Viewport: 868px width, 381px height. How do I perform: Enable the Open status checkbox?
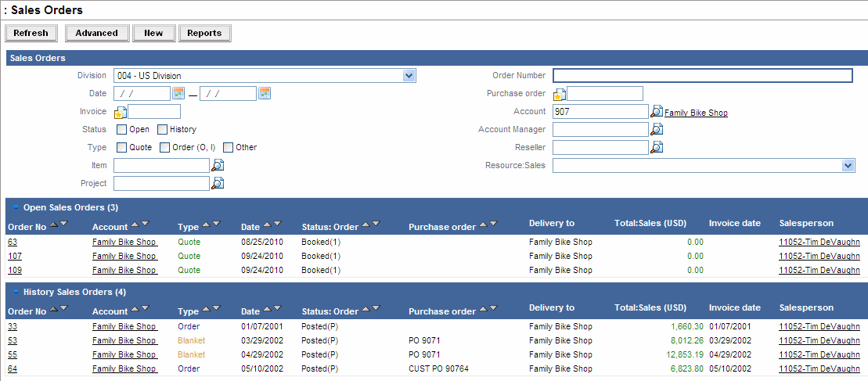pos(122,129)
